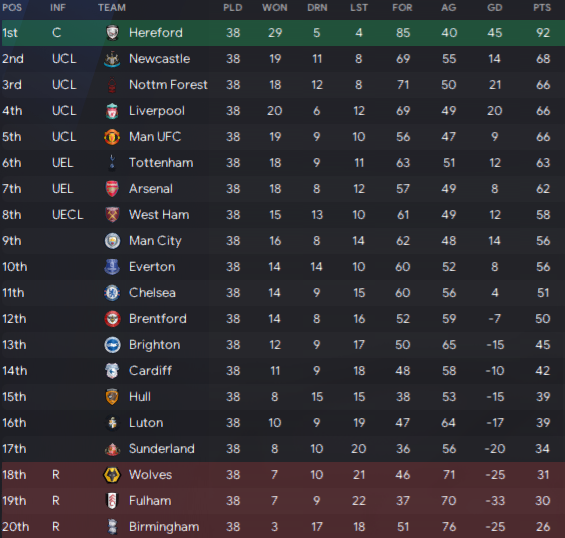Select the West Ham badge icon
Image resolution: width=565 pixels, height=538 pixels.
112,215
